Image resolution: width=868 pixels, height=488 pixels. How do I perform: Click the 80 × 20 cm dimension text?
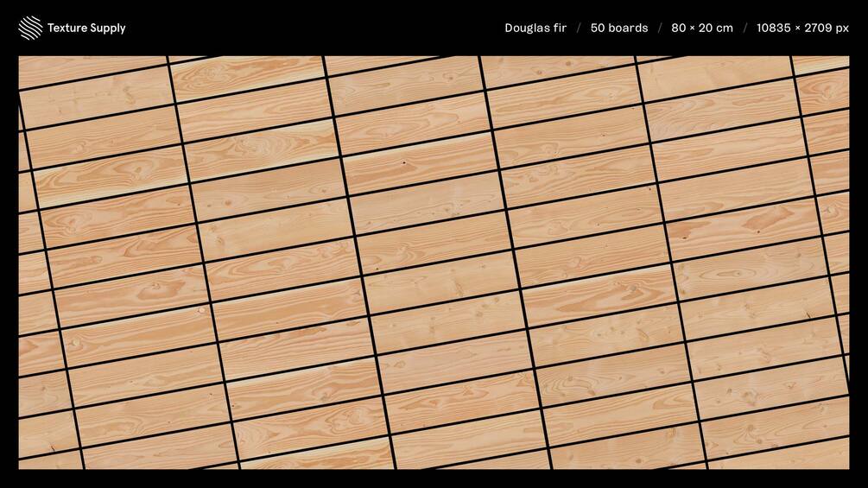click(x=702, y=28)
